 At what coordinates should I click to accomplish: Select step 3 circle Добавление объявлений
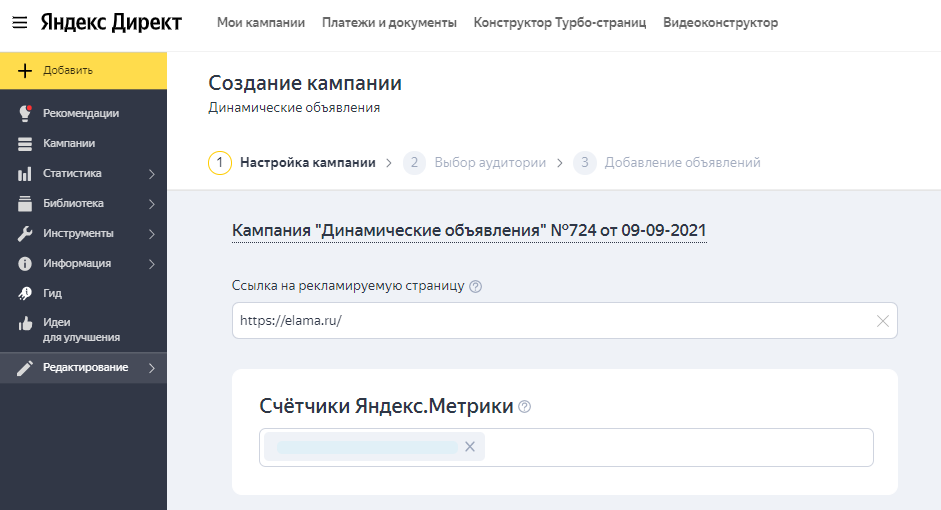point(585,163)
